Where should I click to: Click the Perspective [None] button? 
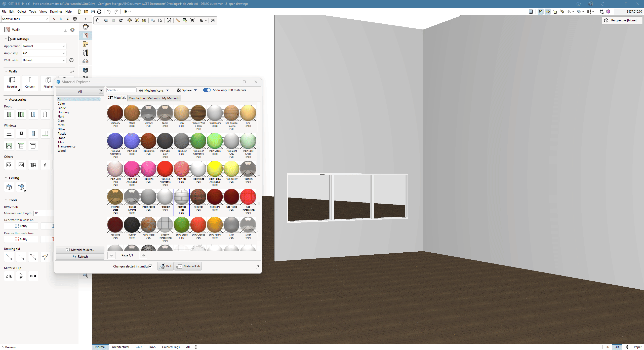click(622, 20)
